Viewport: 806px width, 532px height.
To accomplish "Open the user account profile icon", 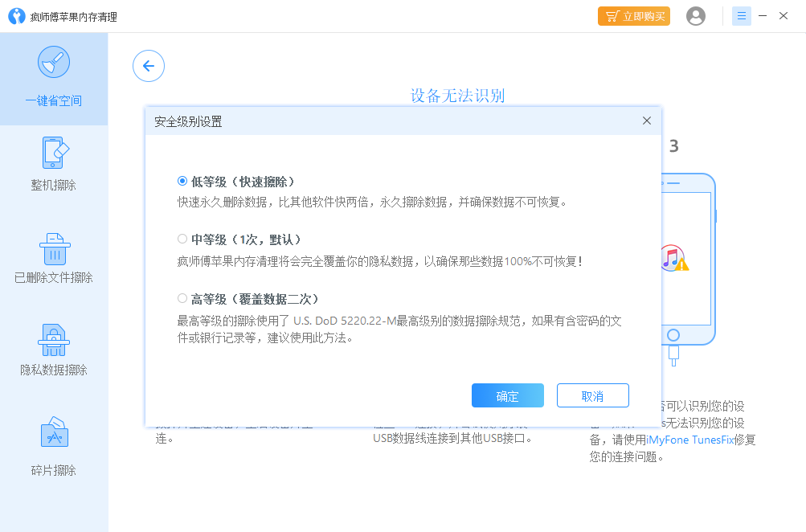I will [695, 16].
